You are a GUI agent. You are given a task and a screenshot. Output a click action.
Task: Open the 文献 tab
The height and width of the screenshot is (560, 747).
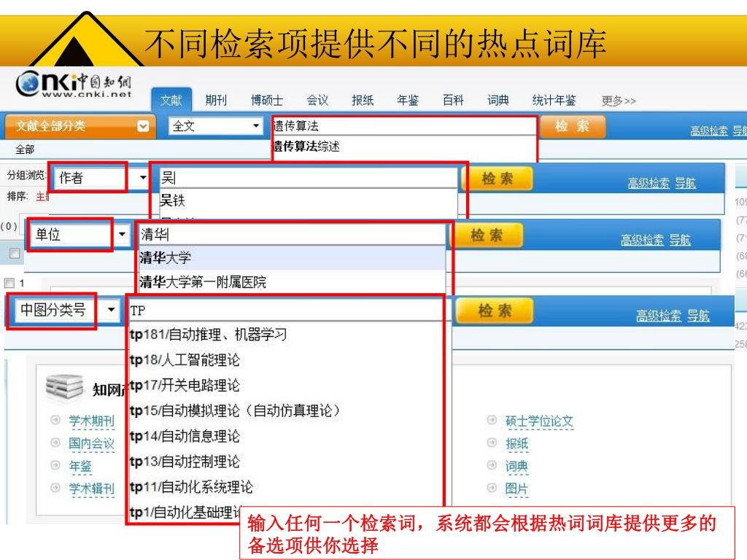(171, 100)
